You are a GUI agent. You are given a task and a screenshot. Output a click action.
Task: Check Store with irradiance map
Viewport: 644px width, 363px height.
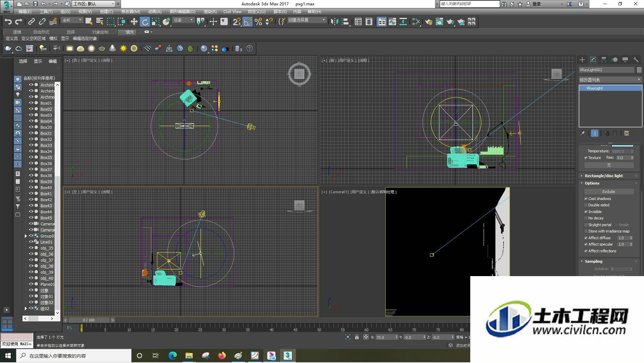586,231
